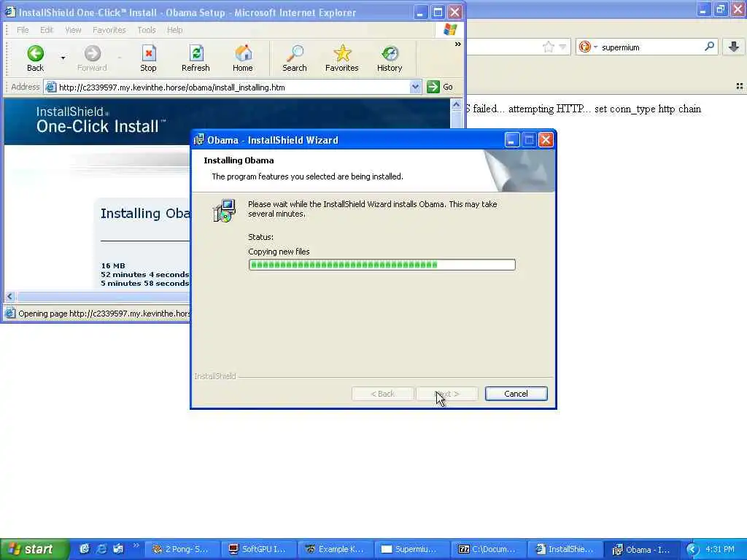Click the Stop icon in IE toolbar
Image resolution: width=747 pixels, height=560 pixels.
[x=148, y=58]
